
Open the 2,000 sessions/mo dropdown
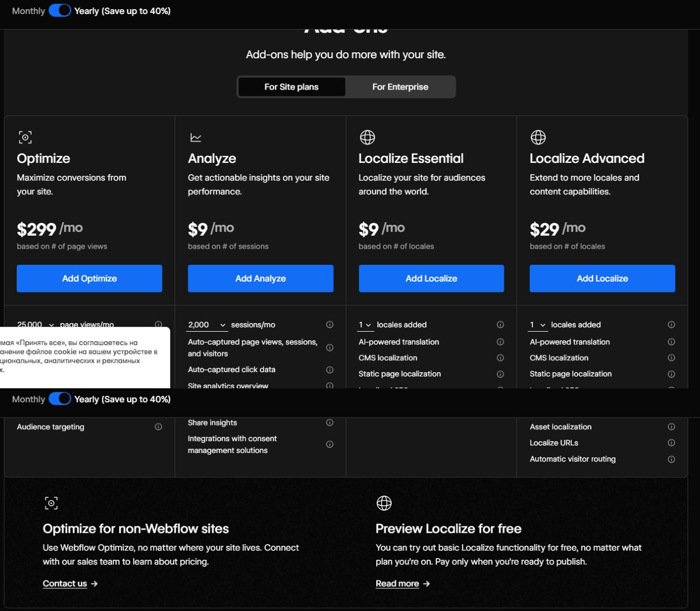click(x=207, y=325)
